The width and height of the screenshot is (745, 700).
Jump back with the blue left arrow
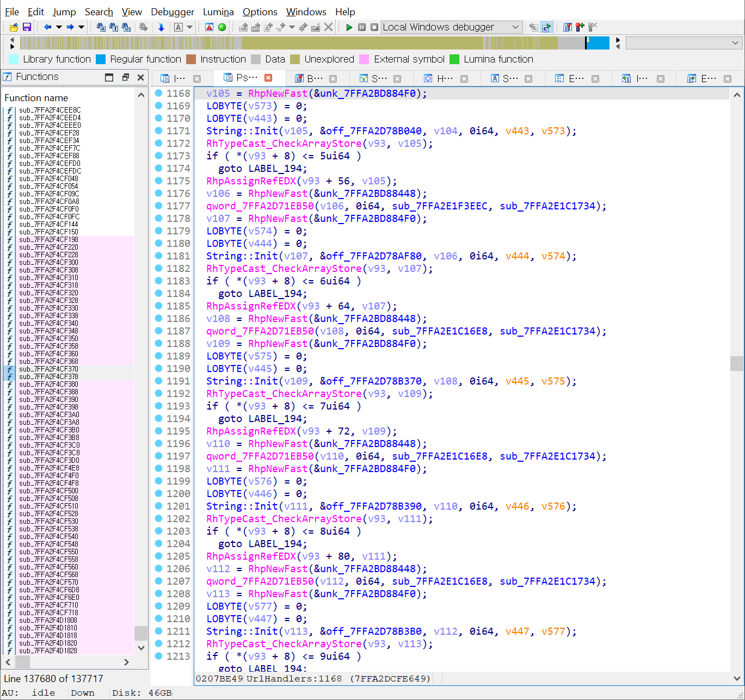pyautogui.click(x=48, y=27)
